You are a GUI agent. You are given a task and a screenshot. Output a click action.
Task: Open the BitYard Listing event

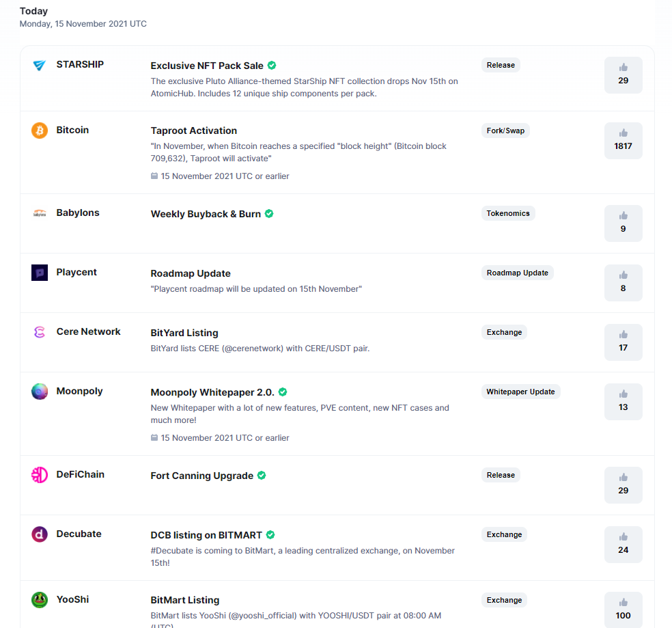184,333
